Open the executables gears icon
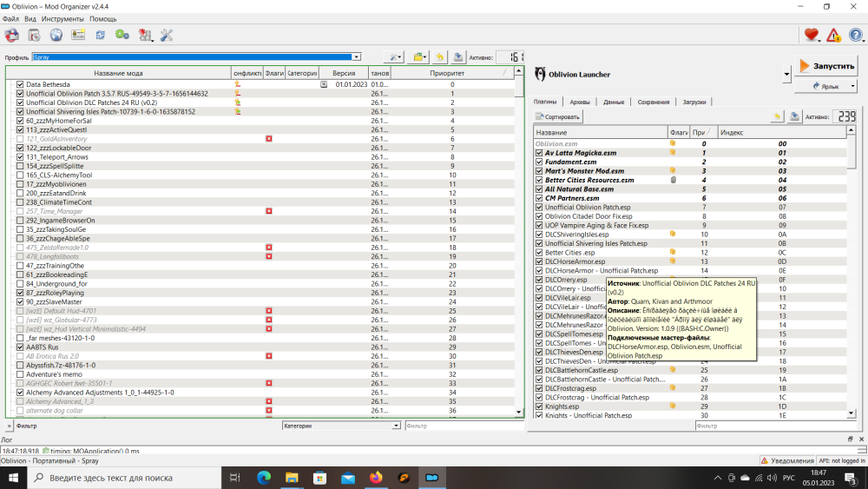The width and height of the screenshot is (868, 489). (x=122, y=36)
